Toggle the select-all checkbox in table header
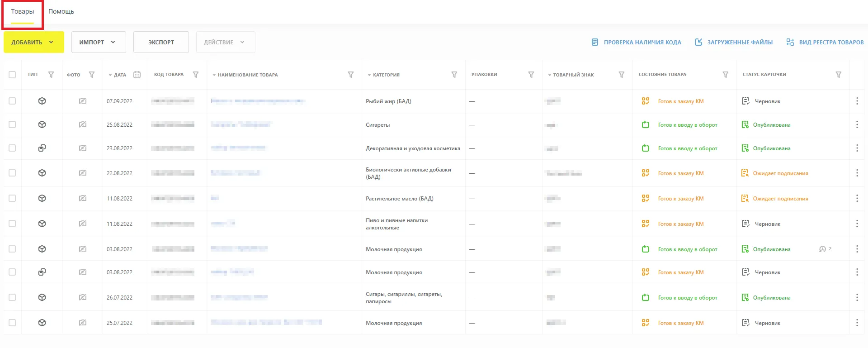Viewport: 868px width, 348px height. [12, 75]
